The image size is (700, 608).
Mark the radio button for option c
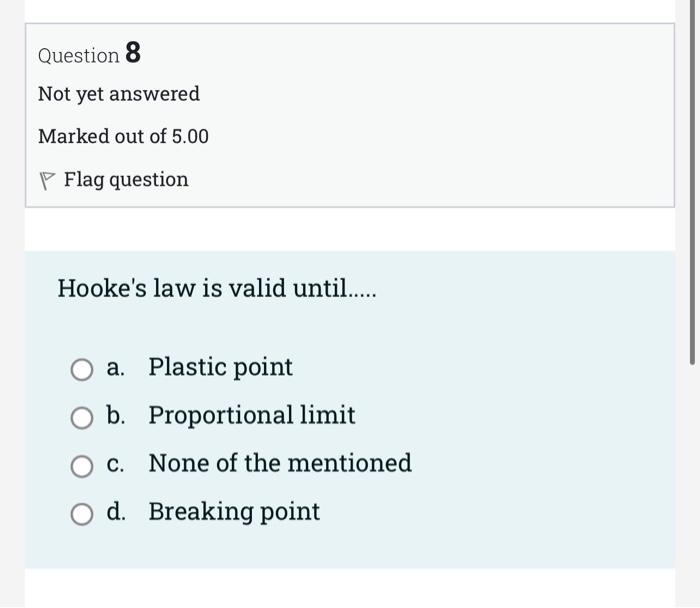[x=82, y=466]
